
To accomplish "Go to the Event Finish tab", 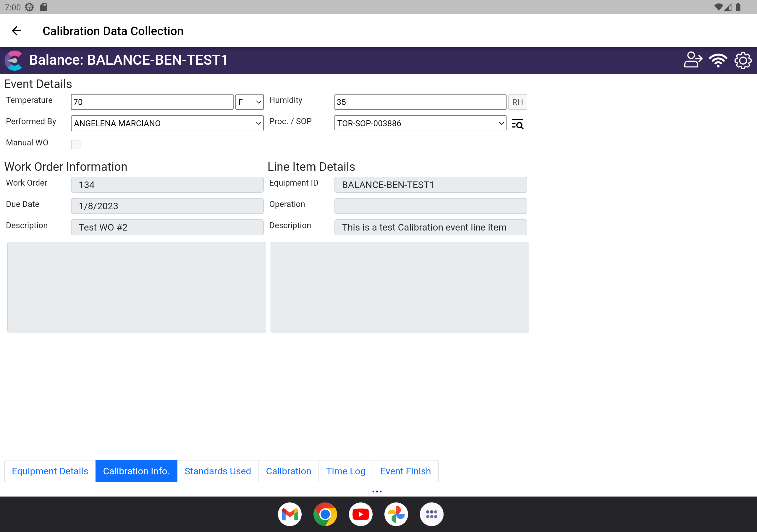I will 405,471.
